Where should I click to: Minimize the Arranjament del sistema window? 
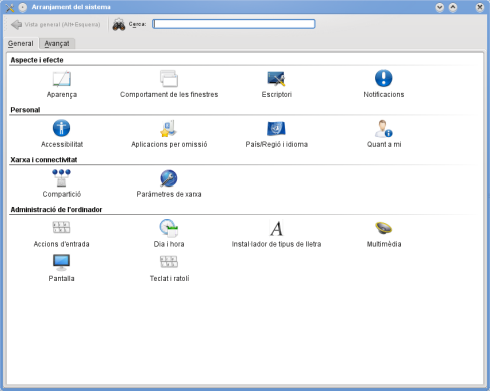point(440,7)
